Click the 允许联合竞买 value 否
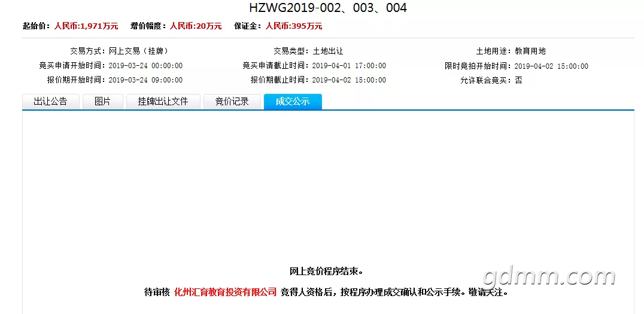This screenshot has height=314, width=644. pyautogui.click(x=519, y=81)
